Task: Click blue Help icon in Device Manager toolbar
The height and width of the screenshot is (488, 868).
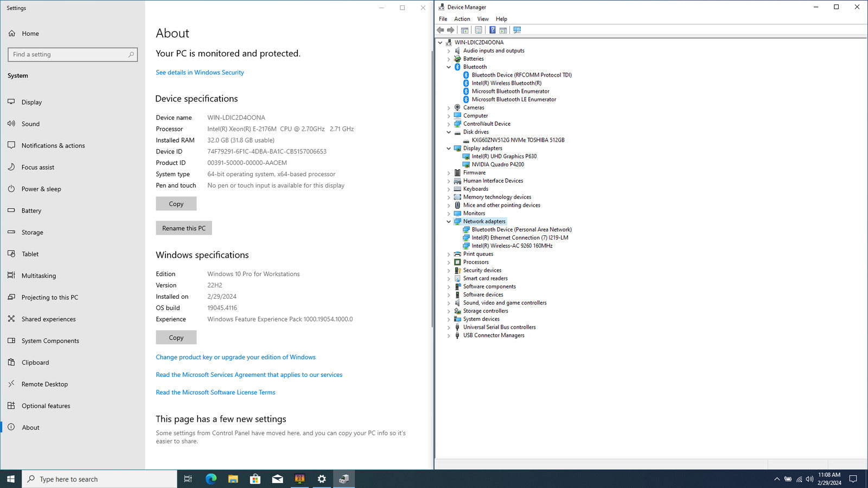Action: (x=493, y=30)
